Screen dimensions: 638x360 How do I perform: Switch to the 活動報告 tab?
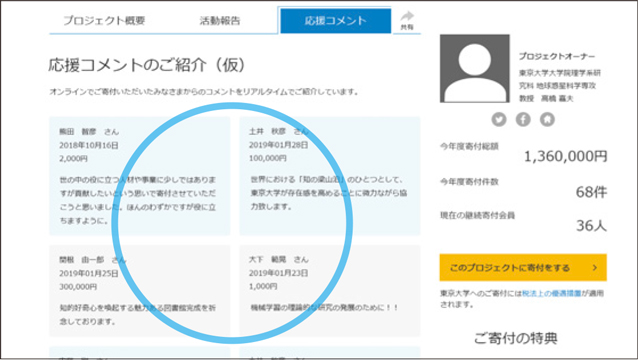pos(220,20)
